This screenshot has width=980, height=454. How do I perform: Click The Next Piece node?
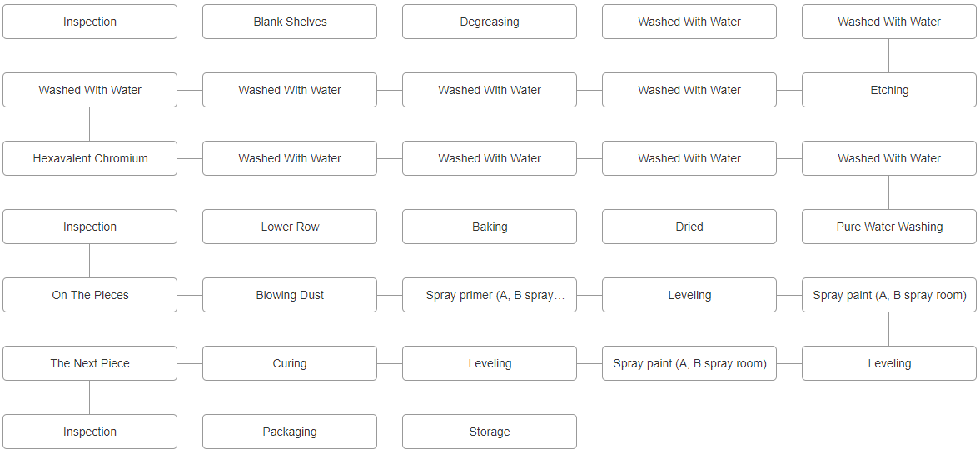(x=90, y=363)
